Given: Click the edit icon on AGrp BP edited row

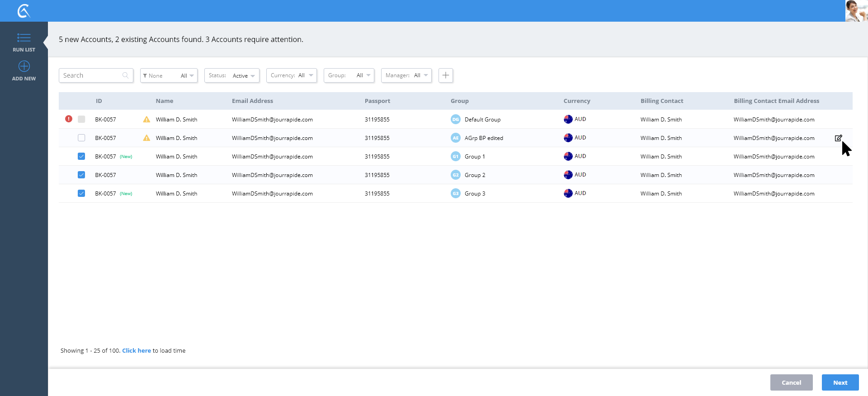Looking at the screenshot, I should 838,138.
